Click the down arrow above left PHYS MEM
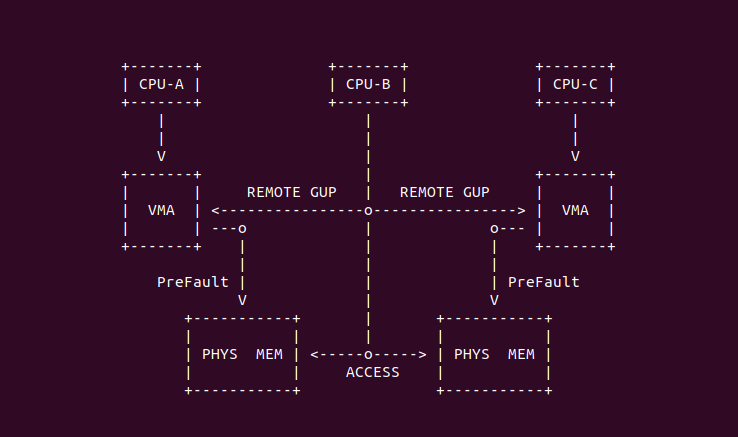Image resolution: width=738 pixels, height=437 pixels. point(242,300)
